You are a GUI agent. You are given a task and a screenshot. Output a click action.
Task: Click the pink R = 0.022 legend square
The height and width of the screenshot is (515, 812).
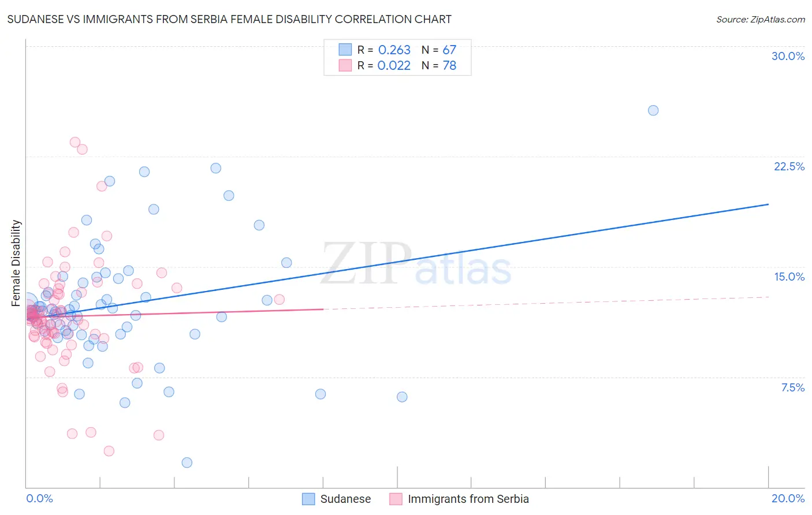point(345,65)
